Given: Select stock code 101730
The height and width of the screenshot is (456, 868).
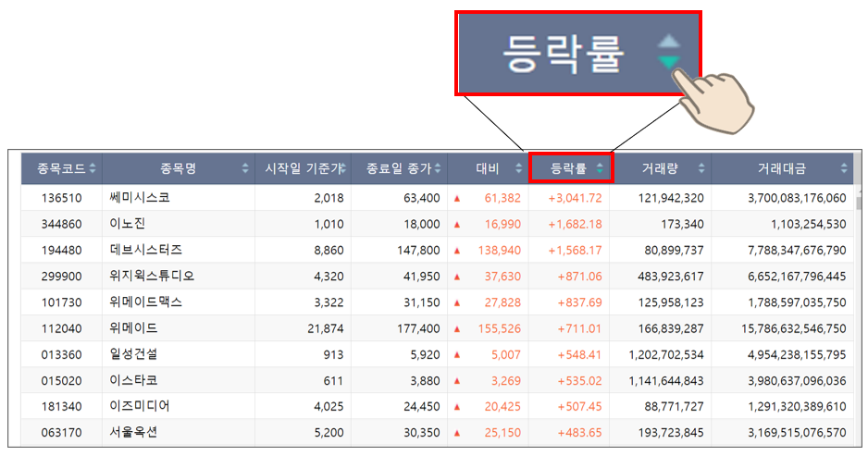Looking at the screenshot, I should 61,302.
